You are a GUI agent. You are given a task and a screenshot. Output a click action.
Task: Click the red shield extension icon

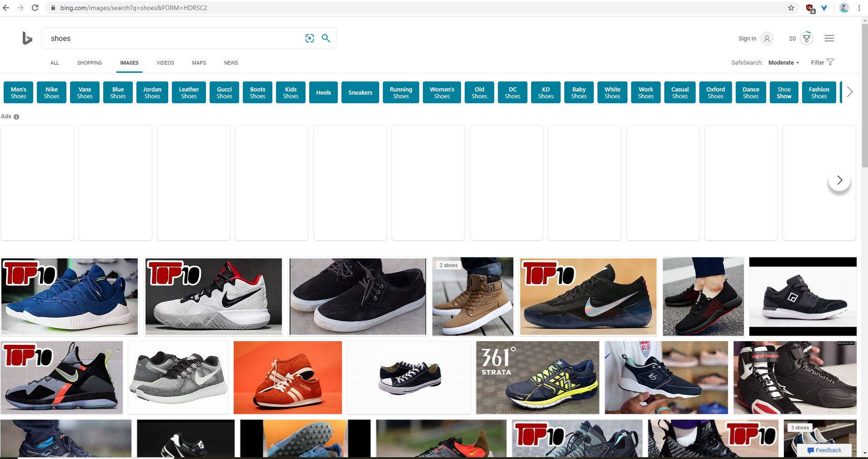pyautogui.click(x=810, y=8)
